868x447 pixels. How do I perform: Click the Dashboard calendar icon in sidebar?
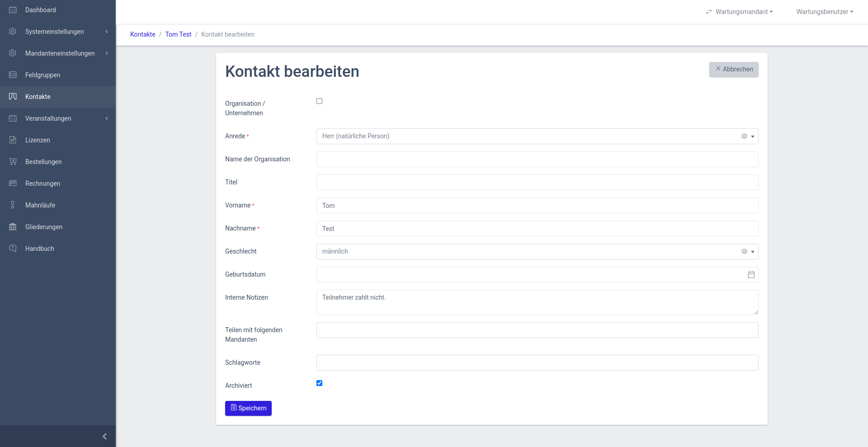pyautogui.click(x=13, y=10)
